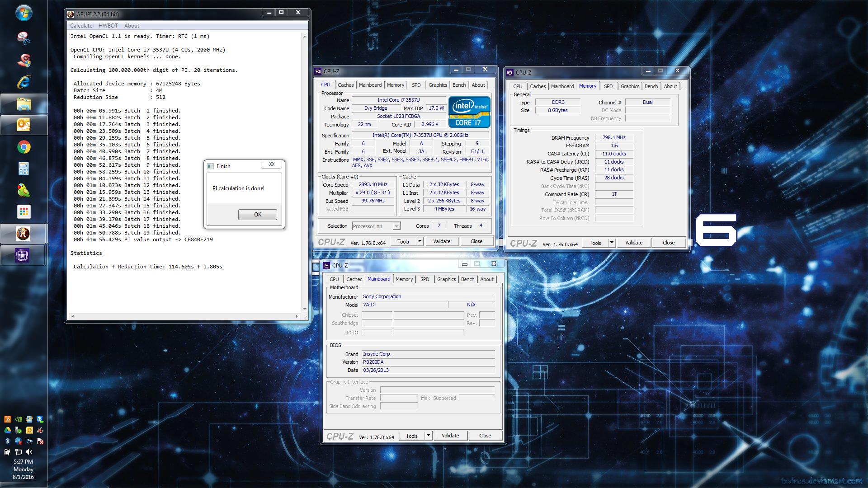
Task: Click the GPUPI title bar icon
Action: pyautogui.click(x=71, y=14)
